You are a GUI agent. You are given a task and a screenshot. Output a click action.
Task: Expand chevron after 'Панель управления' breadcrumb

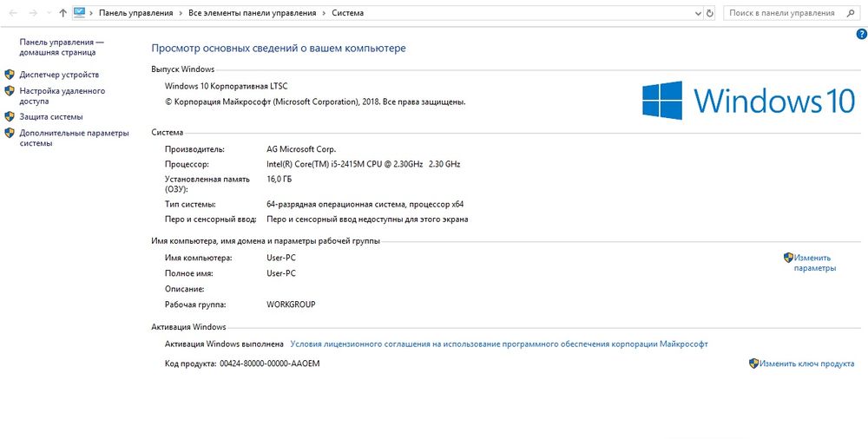181,13
